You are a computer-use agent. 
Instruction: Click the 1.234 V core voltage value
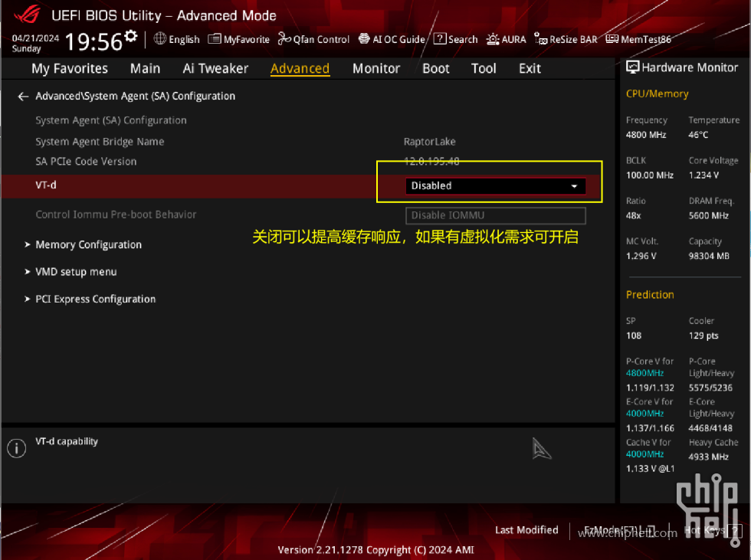[x=704, y=175]
